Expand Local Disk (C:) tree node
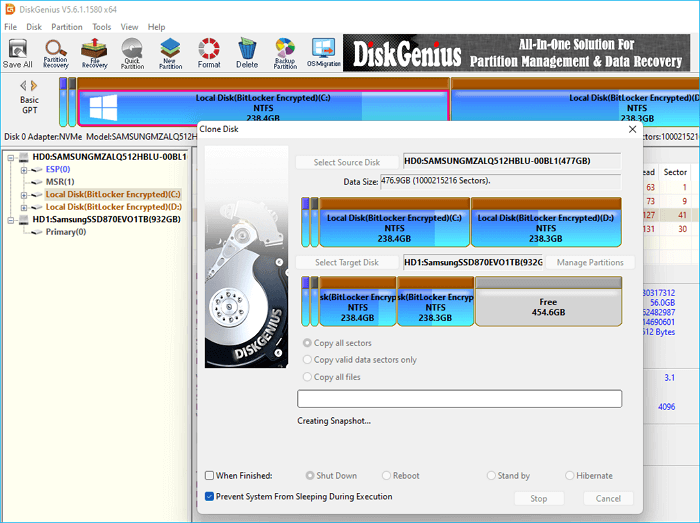Image resolution: width=700 pixels, height=523 pixels. tap(24, 194)
